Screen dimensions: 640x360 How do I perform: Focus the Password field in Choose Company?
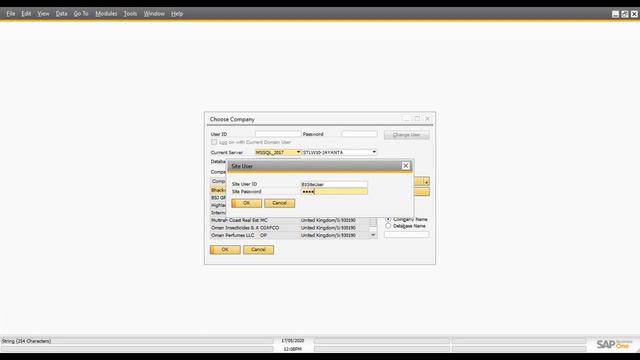359,134
